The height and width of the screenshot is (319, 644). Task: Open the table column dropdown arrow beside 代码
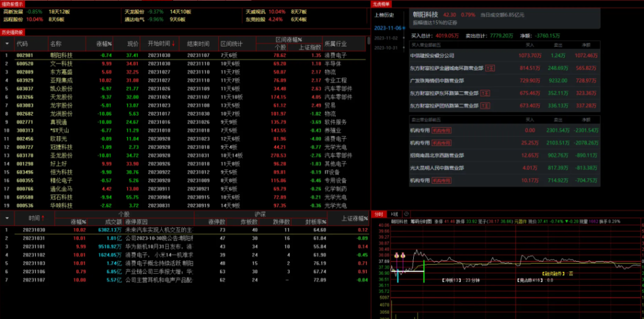(7, 44)
